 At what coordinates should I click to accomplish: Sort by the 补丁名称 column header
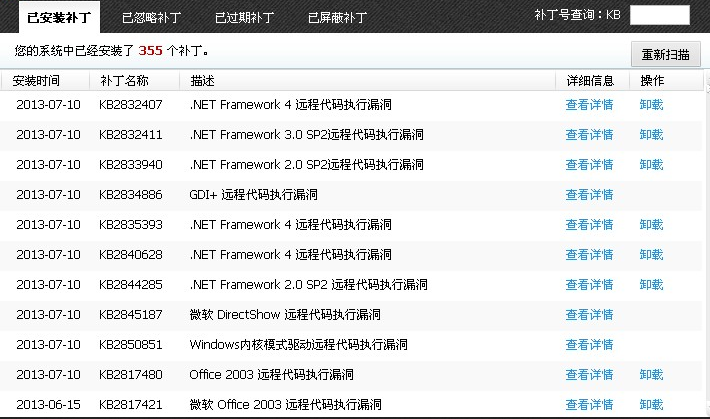[x=125, y=81]
